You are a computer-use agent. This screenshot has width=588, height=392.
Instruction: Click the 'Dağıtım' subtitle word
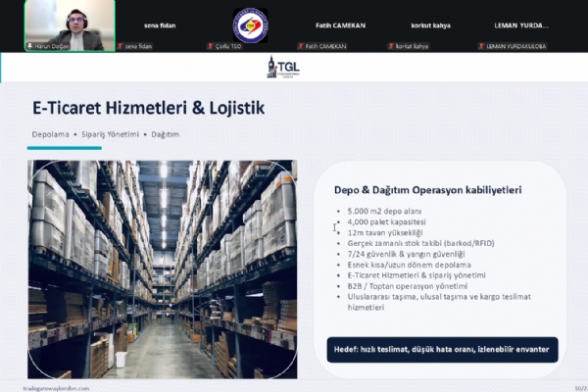(166, 134)
